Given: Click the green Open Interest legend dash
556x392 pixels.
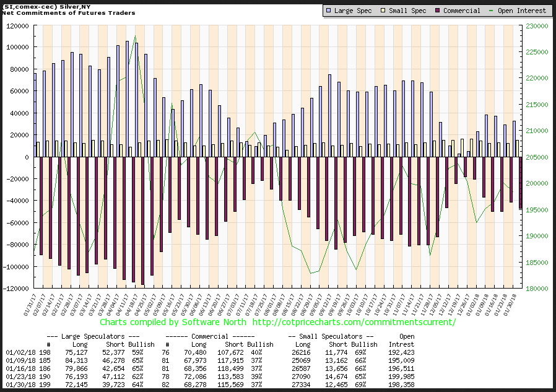Looking at the screenshot, I should [492, 11].
